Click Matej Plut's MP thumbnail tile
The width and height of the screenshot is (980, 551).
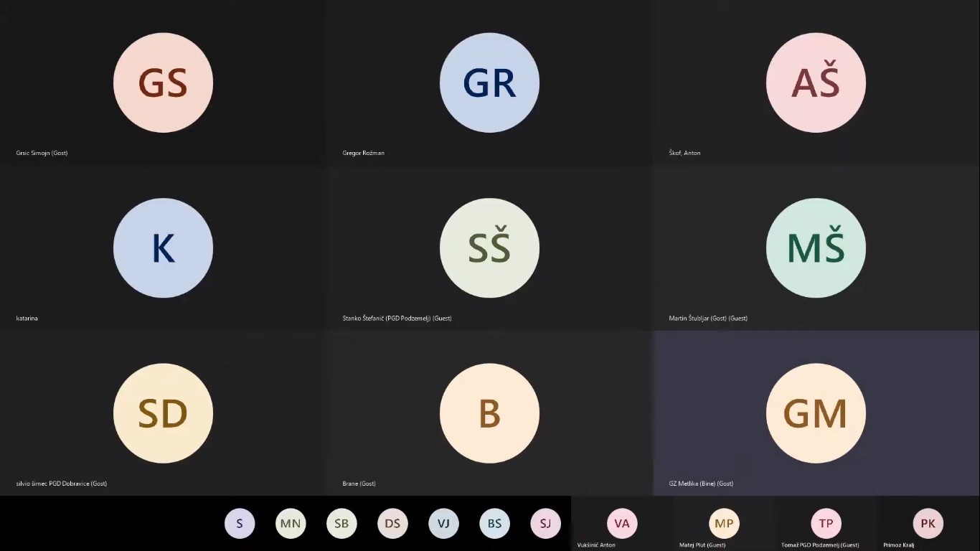(x=724, y=524)
